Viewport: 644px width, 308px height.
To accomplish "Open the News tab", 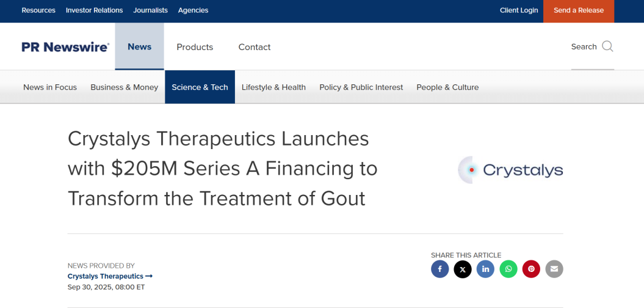I will 139,46.
